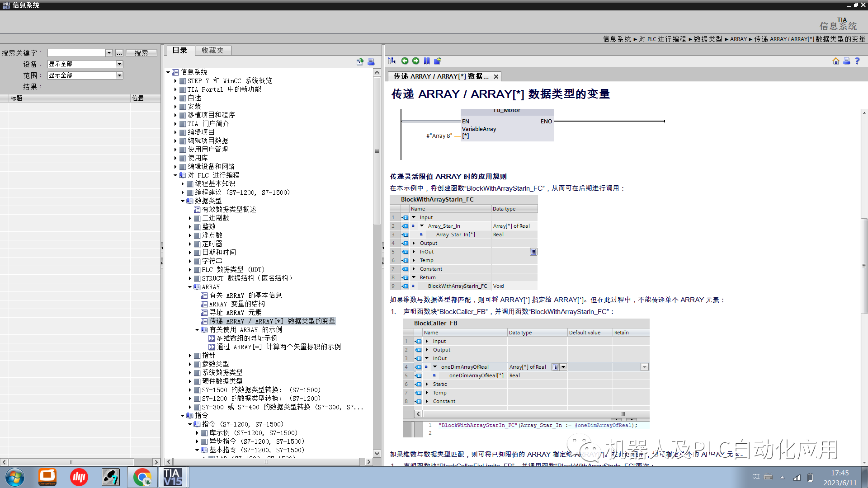The image size is (868, 488).
Task: Open 寻址 ARRAY 元素 topic
Action: coord(235,313)
